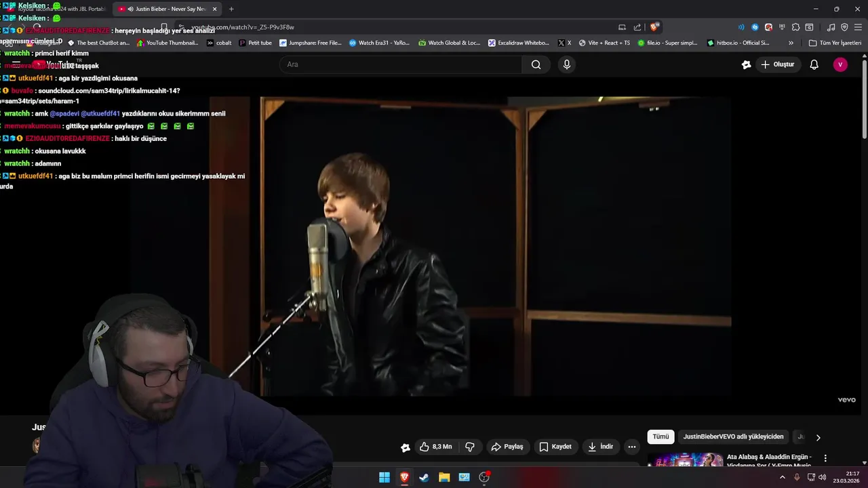Open the hitbox.io bookmark
The image size is (868, 488).
point(738,43)
